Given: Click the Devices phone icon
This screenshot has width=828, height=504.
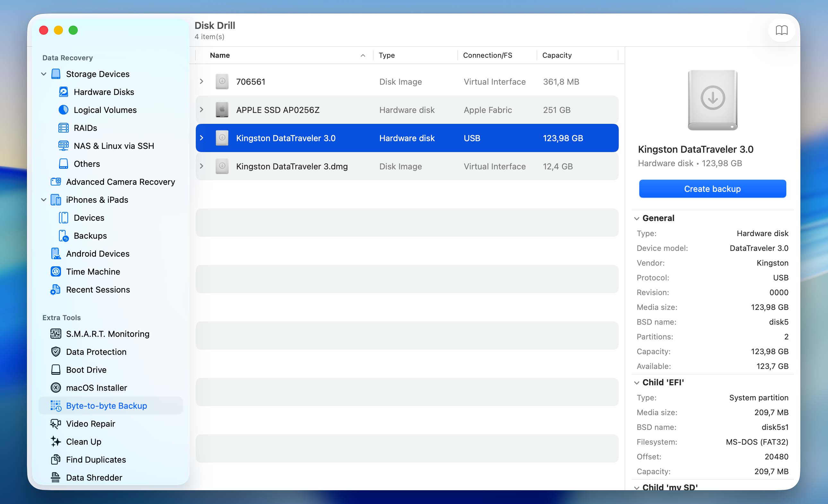Looking at the screenshot, I should [x=64, y=218].
